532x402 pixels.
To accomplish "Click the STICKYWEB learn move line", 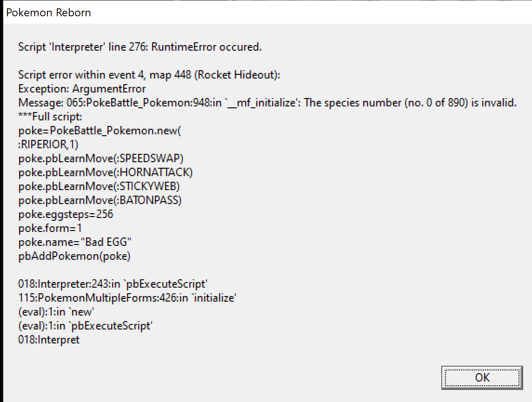I will [x=99, y=186].
